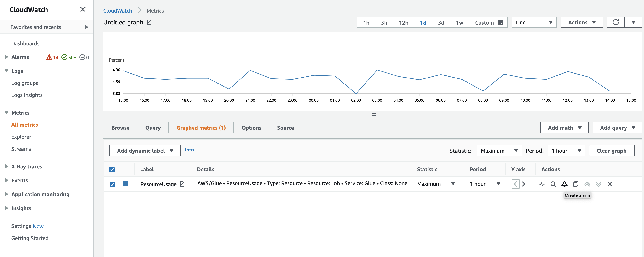This screenshot has height=257, width=644.
Task: Enable the graphed metrics row checkbox
Action: click(112, 184)
